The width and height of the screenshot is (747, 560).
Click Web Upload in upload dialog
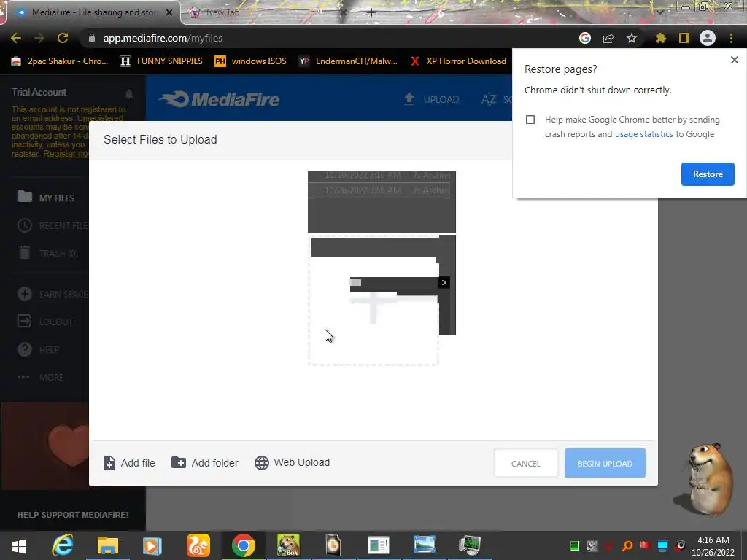(292, 462)
